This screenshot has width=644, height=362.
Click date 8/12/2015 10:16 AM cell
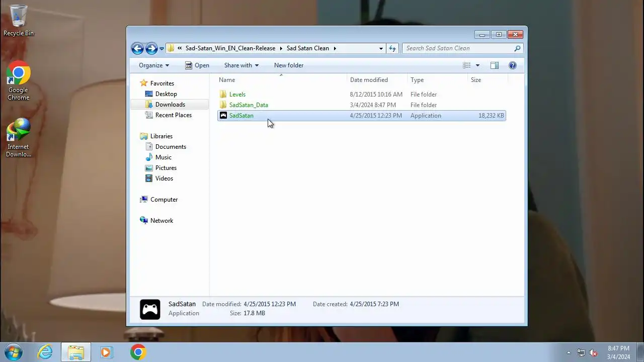tap(376, 95)
